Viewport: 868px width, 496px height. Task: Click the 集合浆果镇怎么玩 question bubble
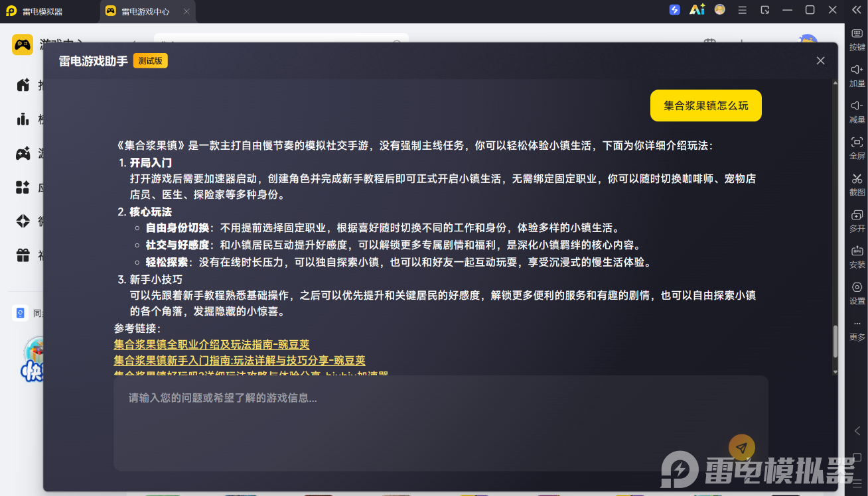coord(706,105)
